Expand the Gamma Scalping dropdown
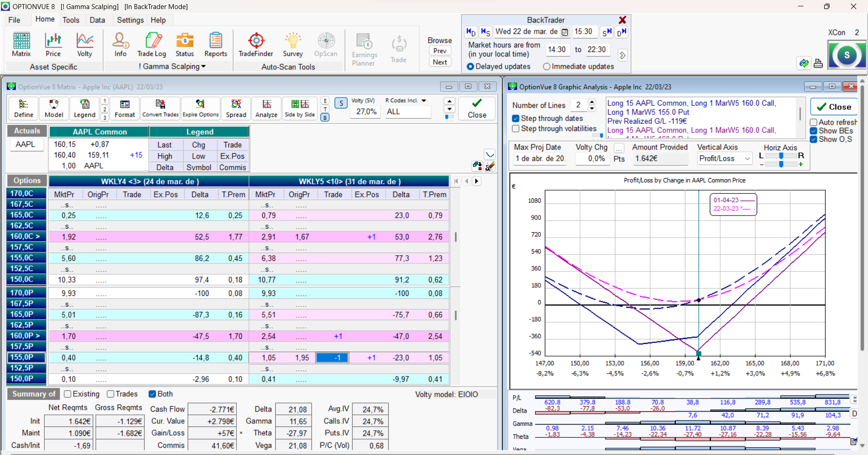The image size is (868, 455). point(203,66)
